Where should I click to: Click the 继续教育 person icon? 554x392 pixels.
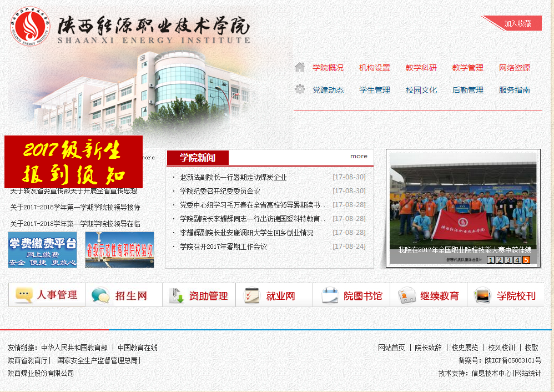point(407,295)
